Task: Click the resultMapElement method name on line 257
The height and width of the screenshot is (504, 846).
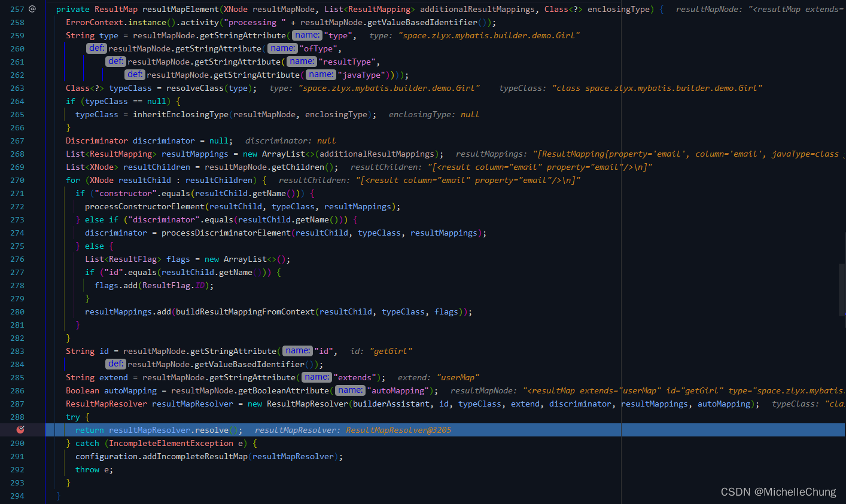Action: coord(181,9)
